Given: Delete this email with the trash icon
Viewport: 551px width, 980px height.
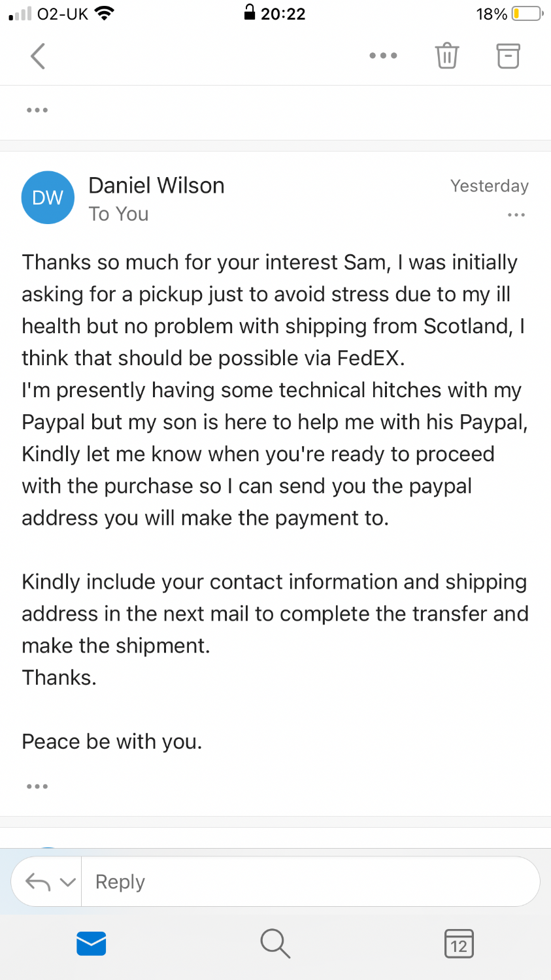Looking at the screenshot, I should click(x=447, y=56).
